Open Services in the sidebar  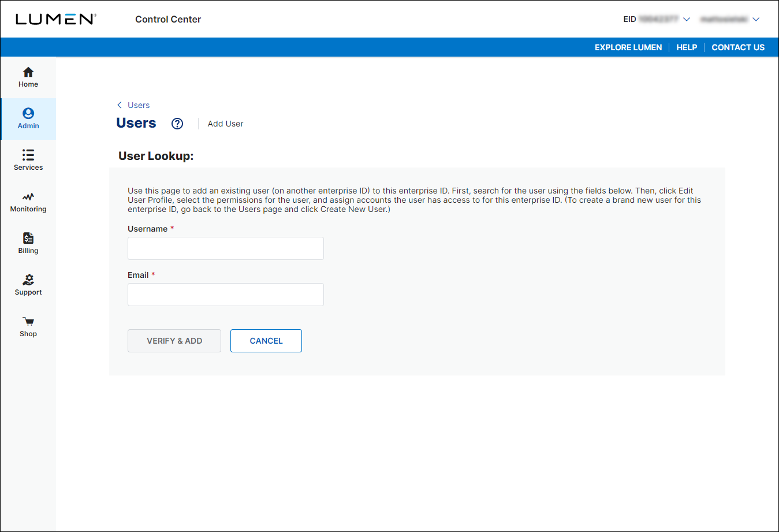click(x=28, y=161)
